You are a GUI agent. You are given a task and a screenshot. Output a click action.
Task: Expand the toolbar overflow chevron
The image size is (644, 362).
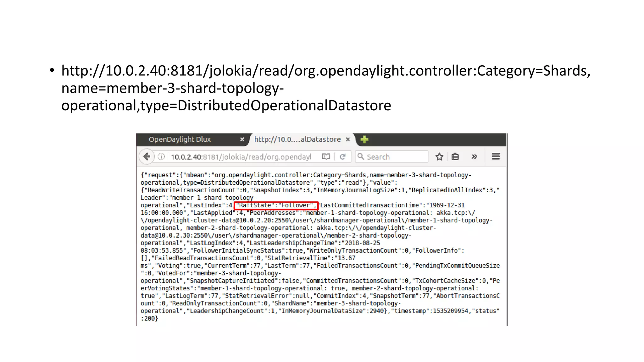pyautogui.click(x=474, y=156)
